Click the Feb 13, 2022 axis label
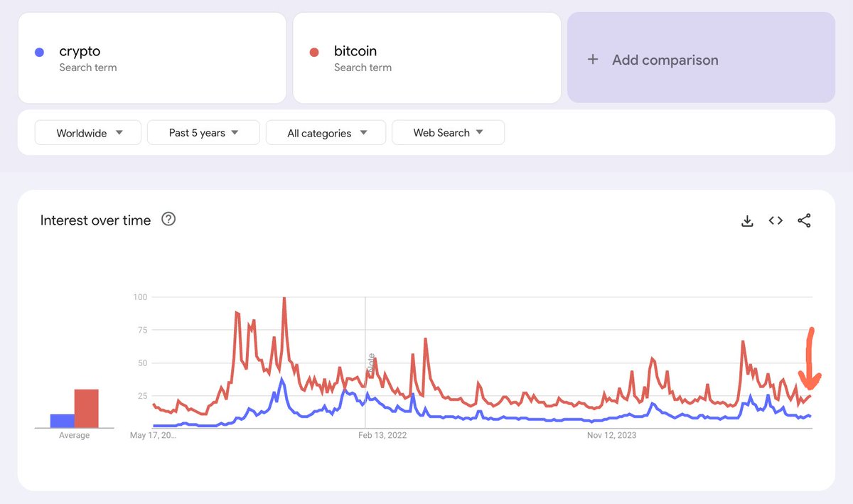 (382, 435)
